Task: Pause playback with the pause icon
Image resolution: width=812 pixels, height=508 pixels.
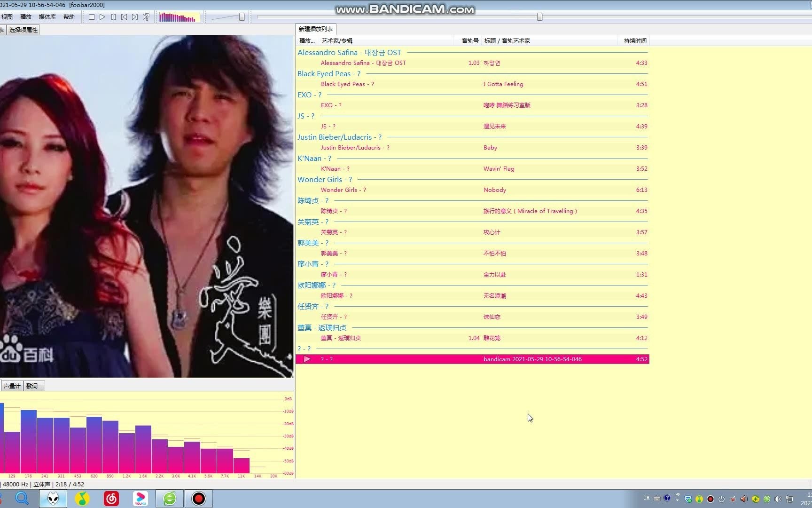Action: 113,17
